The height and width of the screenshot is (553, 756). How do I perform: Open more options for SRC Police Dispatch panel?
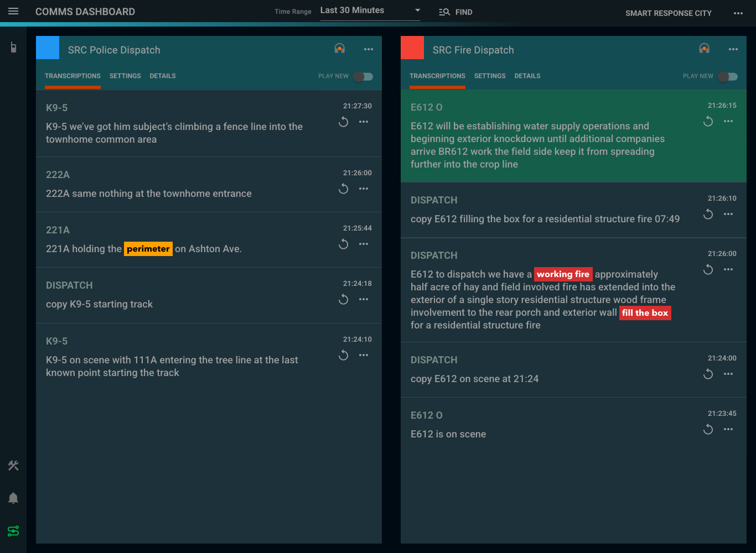(x=369, y=49)
